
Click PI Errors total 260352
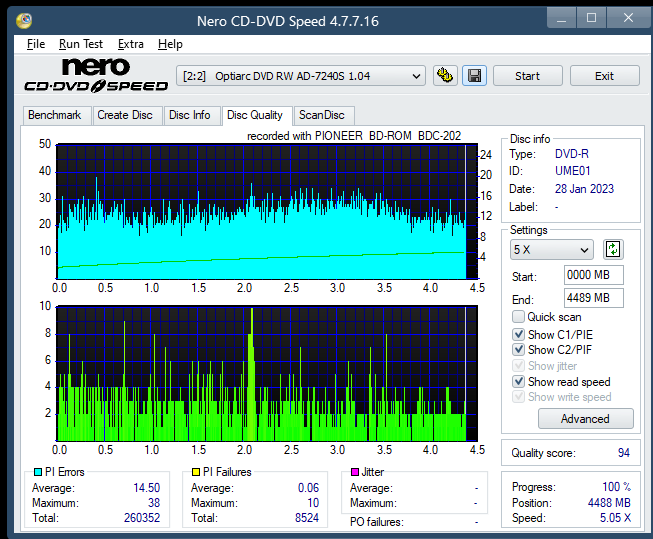[x=142, y=518]
